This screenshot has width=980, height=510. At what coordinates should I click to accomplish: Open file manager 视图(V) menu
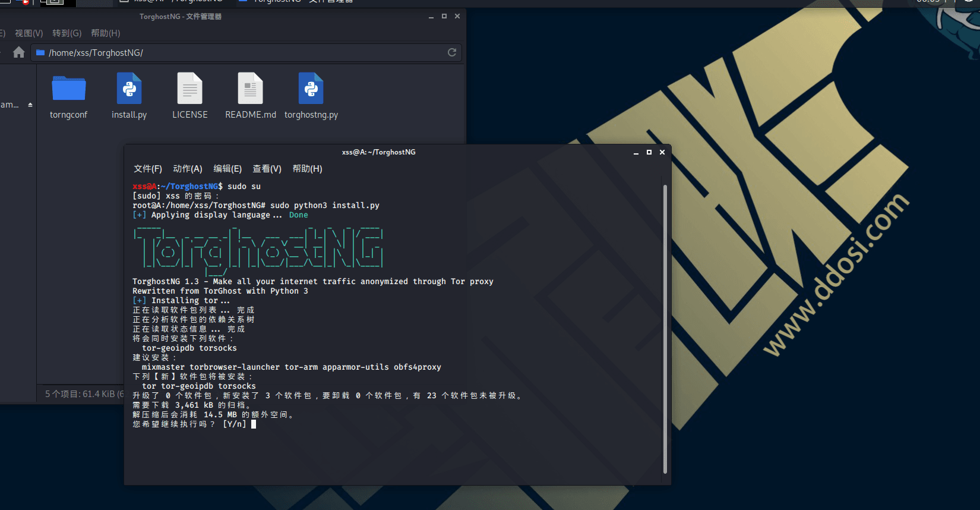(29, 33)
